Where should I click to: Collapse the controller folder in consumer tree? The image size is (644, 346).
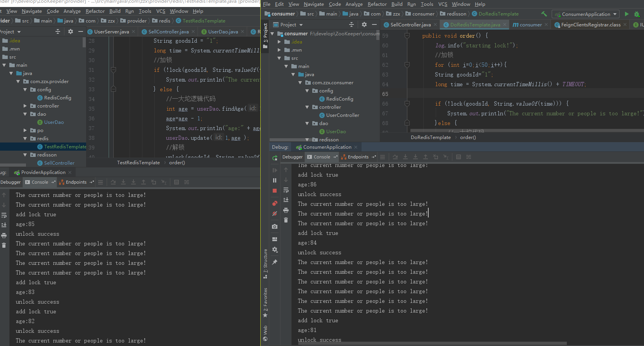307,107
